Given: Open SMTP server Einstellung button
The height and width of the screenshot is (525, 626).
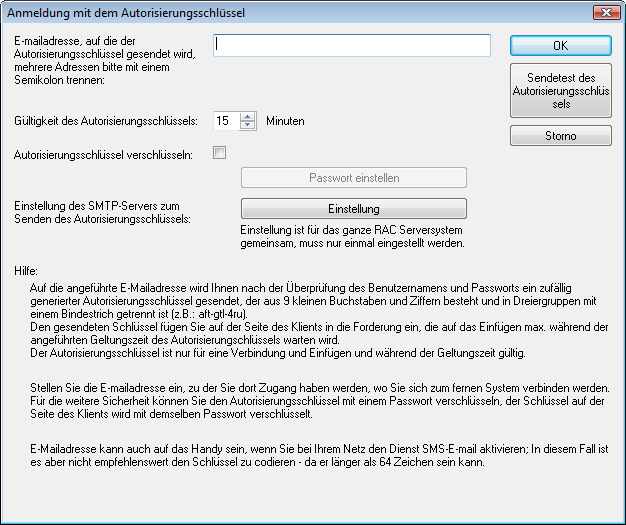Looking at the screenshot, I should pyautogui.click(x=354, y=209).
